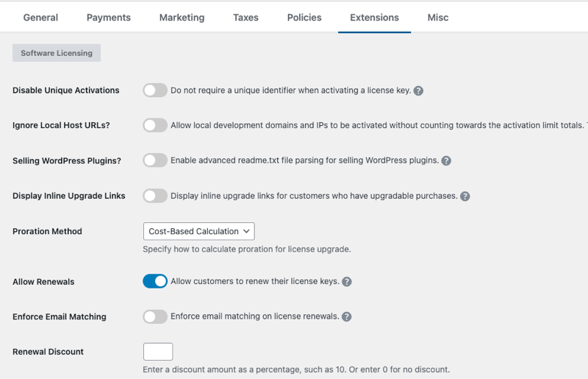Toggle Ignore Local Host URLs switch
The width and height of the screenshot is (588, 379).
coord(155,126)
